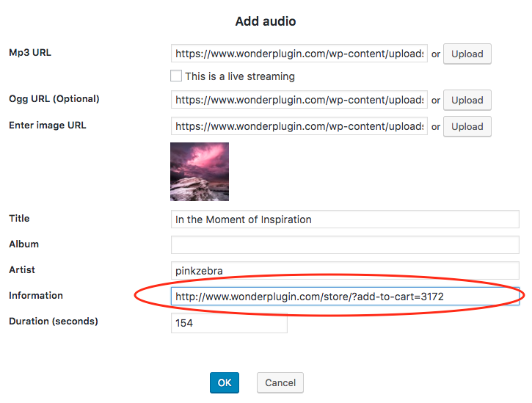Click the 'Ogg URL (Optional)' label
The image size is (532, 403).
coord(54,99)
